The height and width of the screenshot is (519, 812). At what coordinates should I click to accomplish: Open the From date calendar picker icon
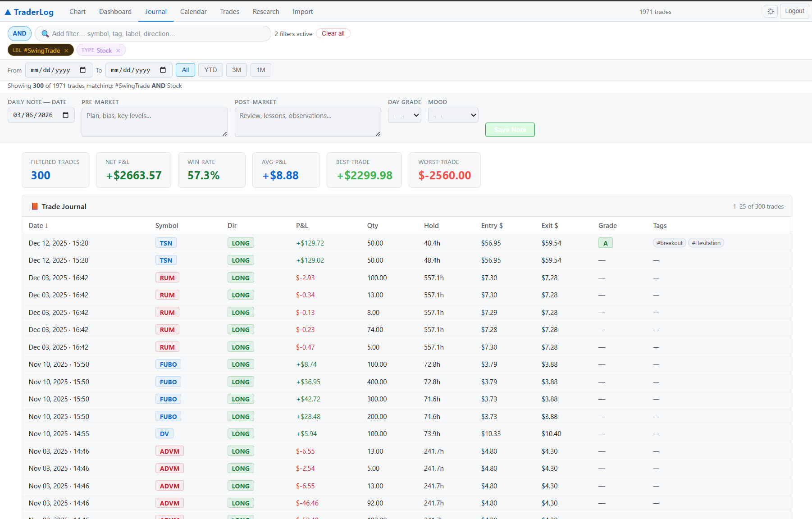[x=83, y=70]
